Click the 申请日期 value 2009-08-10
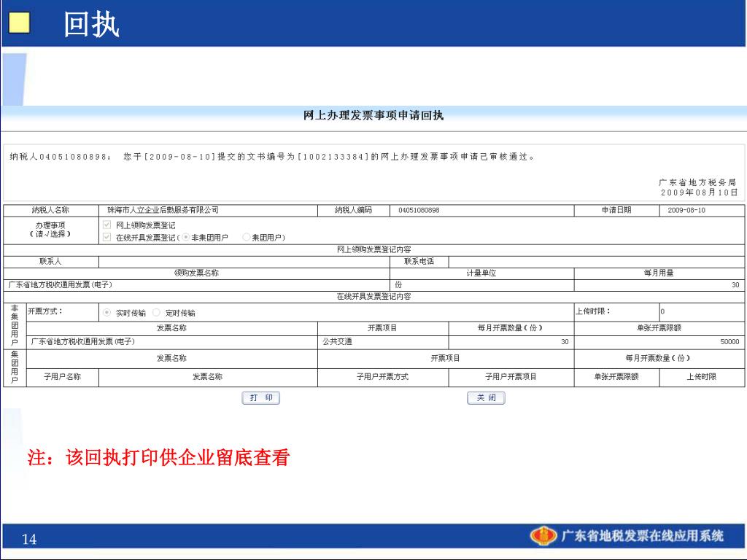This screenshot has width=747, height=560. pyautogui.click(x=686, y=210)
